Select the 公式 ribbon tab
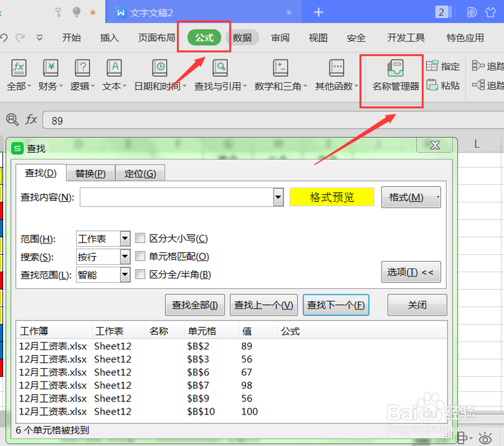This screenshot has width=504, height=446. 204,38
